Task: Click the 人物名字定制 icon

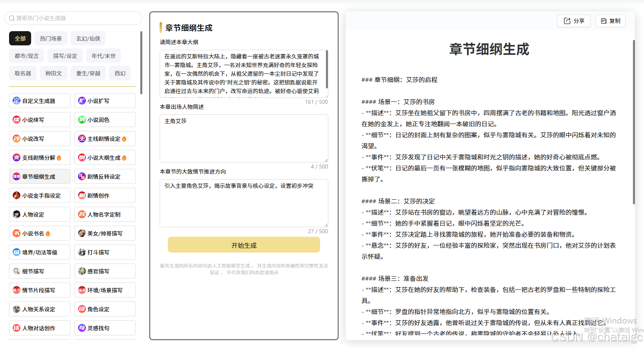Action: pos(82,214)
